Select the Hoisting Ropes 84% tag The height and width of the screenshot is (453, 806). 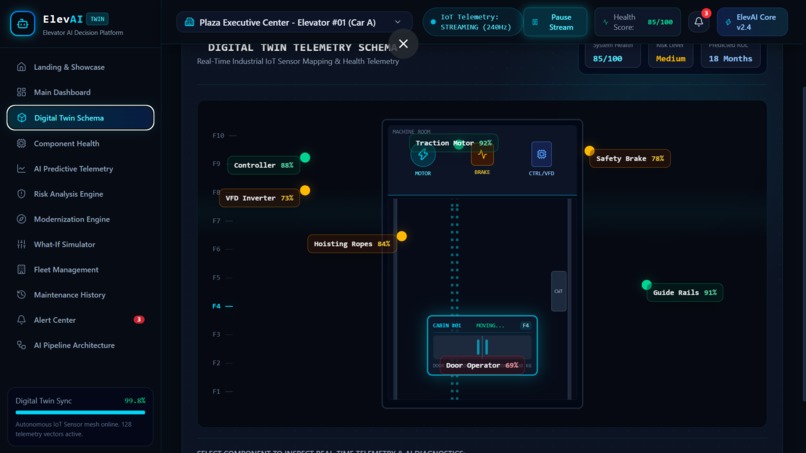click(x=352, y=244)
